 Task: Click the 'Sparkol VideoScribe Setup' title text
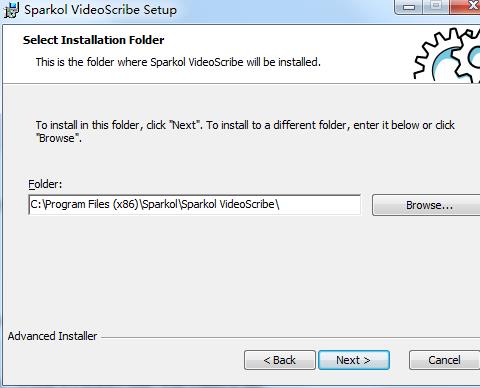(x=100, y=10)
